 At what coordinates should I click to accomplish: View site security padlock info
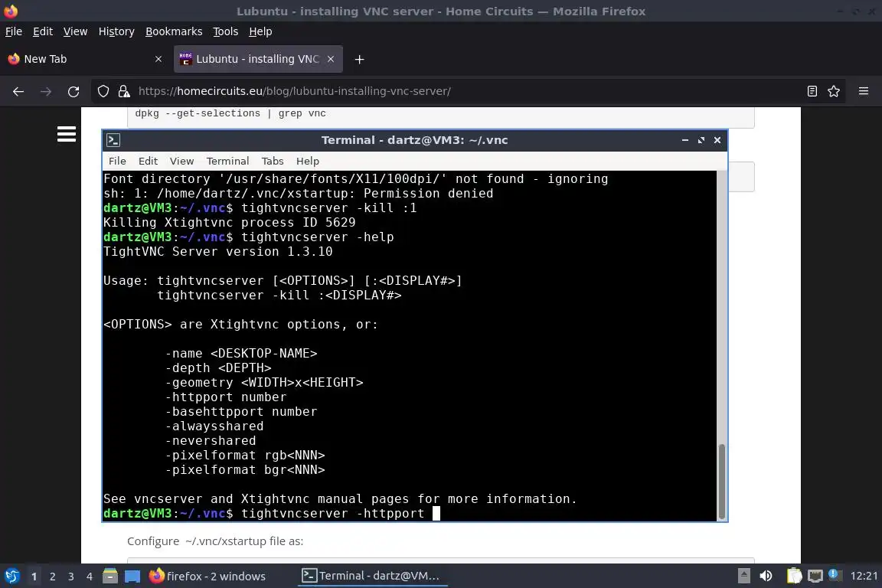124,91
